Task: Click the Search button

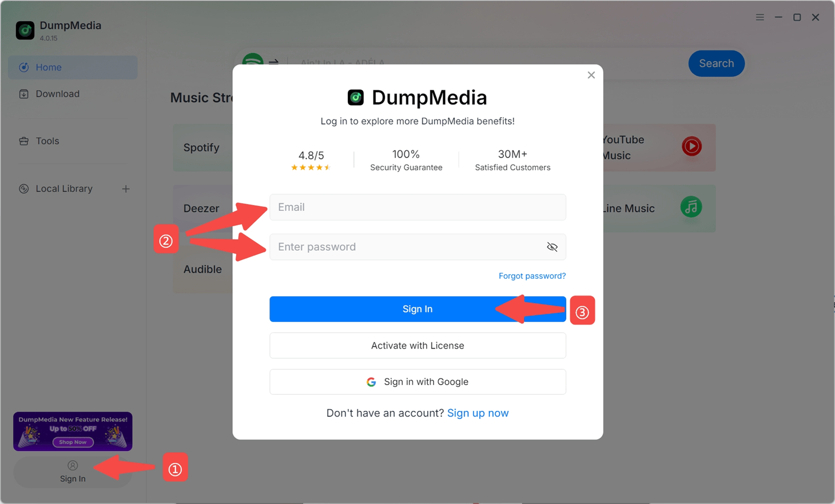Action: 716,63
